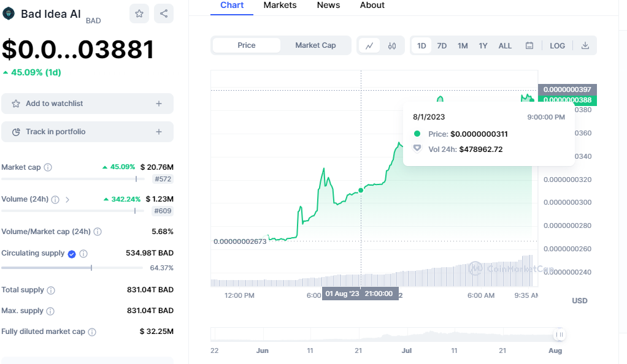This screenshot has height=364, width=627.
Task: Open the Markets tab
Action: point(280,6)
